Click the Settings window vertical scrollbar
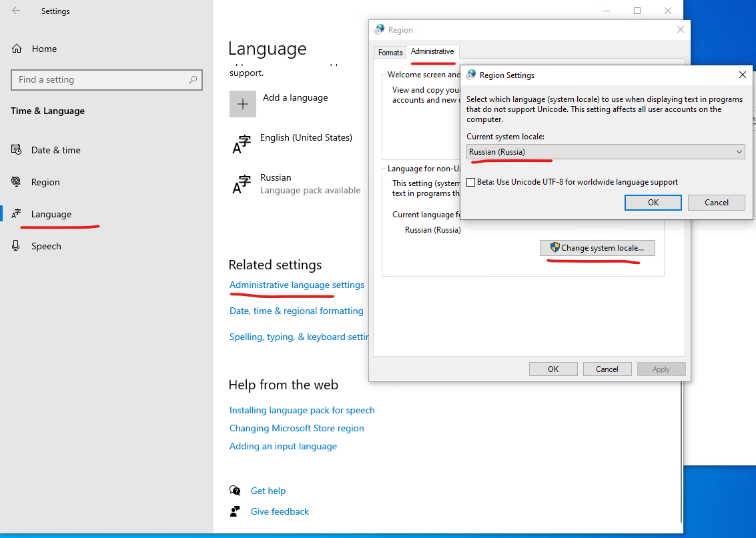 coord(681,451)
